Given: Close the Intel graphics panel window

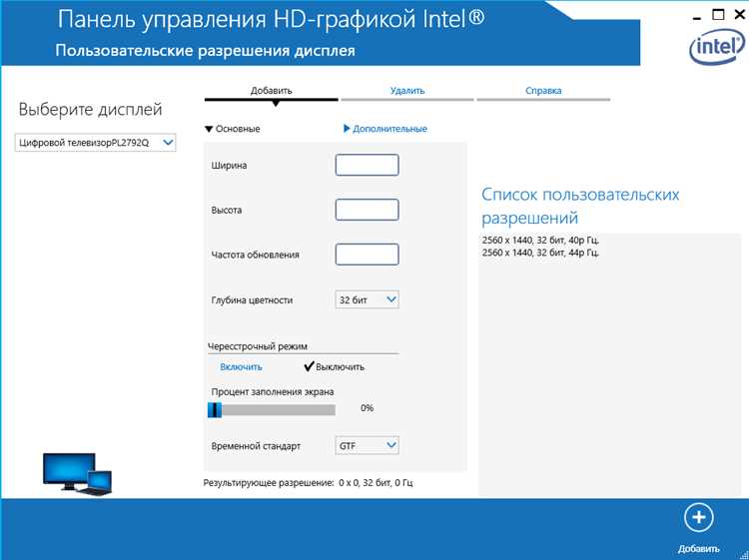Looking at the screenshot, I should coord(739,15).
